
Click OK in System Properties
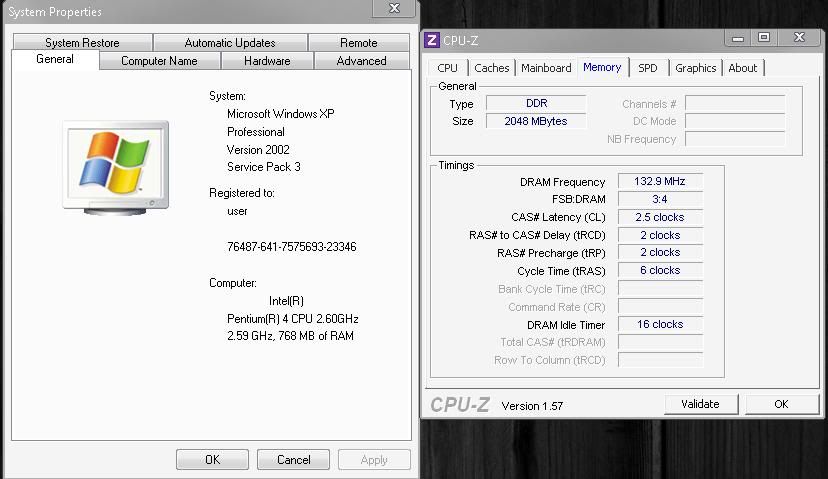pyautogui.click(x=212, y=459)
